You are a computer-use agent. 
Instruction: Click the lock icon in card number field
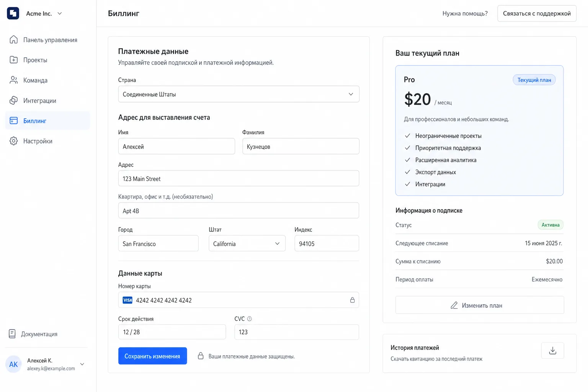tap(352, 300)
